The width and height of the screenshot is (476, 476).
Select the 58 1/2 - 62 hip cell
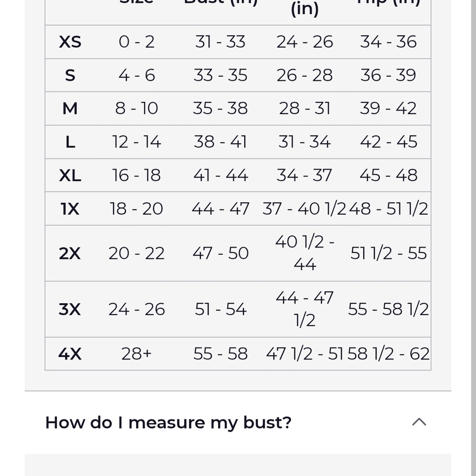point(388,354)
